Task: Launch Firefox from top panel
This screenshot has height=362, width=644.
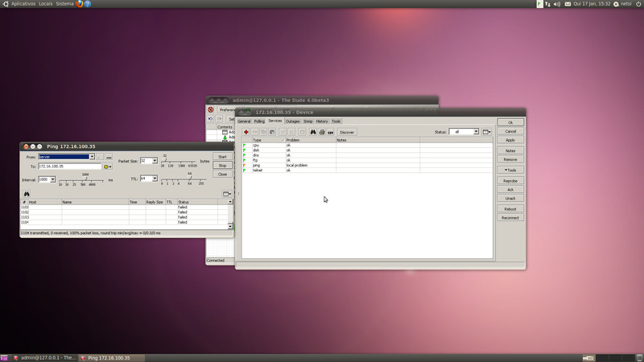Action: click(x=80, y=4)
